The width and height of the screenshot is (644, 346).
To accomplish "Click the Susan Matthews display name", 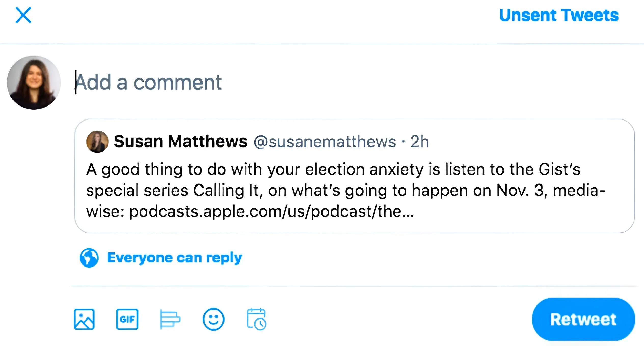I will coord(180,141).
